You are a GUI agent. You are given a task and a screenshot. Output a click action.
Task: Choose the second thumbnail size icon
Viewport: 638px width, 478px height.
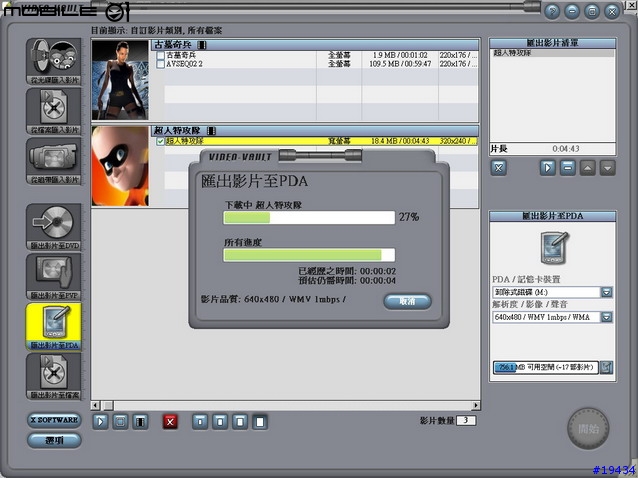pos(220,422)
